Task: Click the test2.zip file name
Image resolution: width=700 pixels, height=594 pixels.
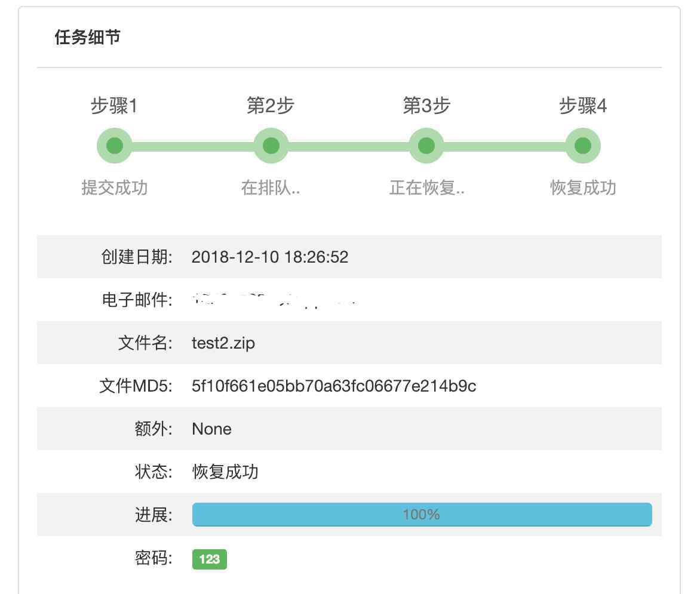Action: pos(223,343)
